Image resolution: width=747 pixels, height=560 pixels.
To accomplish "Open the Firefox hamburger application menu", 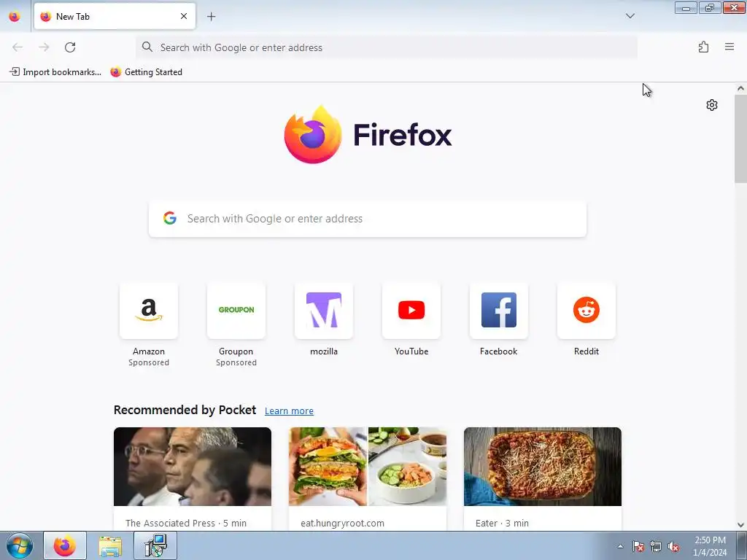I will 729,47.
